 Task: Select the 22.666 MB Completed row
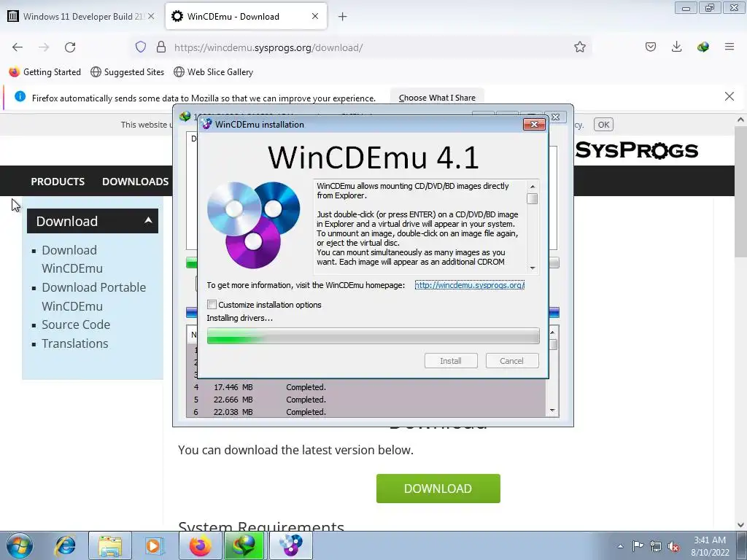(x=367, y=400)
